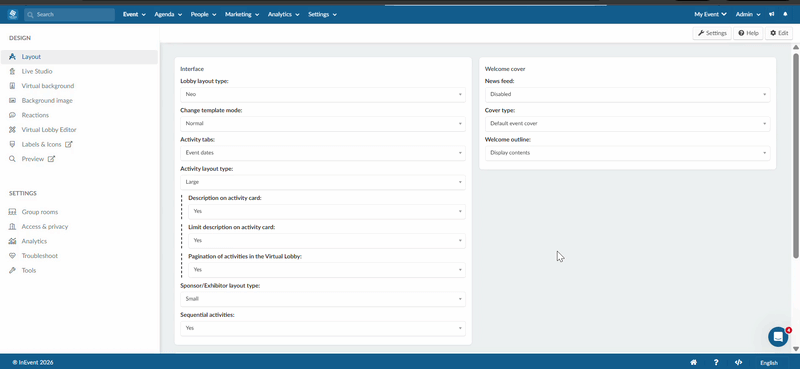The image size is (800, 369).
Task: Click the Virtual background sidebar icon
Action: click(12, 86)
